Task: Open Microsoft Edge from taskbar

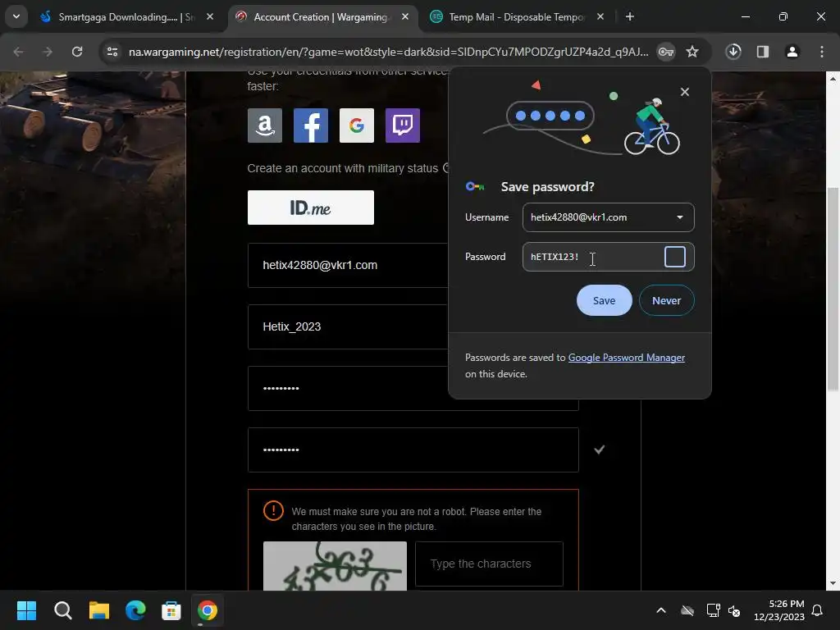Action: (135, 610)
